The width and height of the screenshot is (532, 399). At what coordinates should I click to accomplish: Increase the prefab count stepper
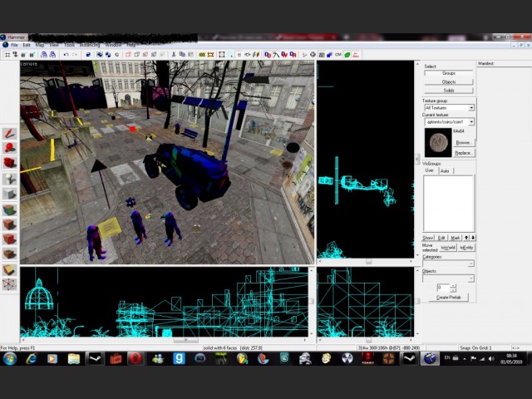pos(453,286)
